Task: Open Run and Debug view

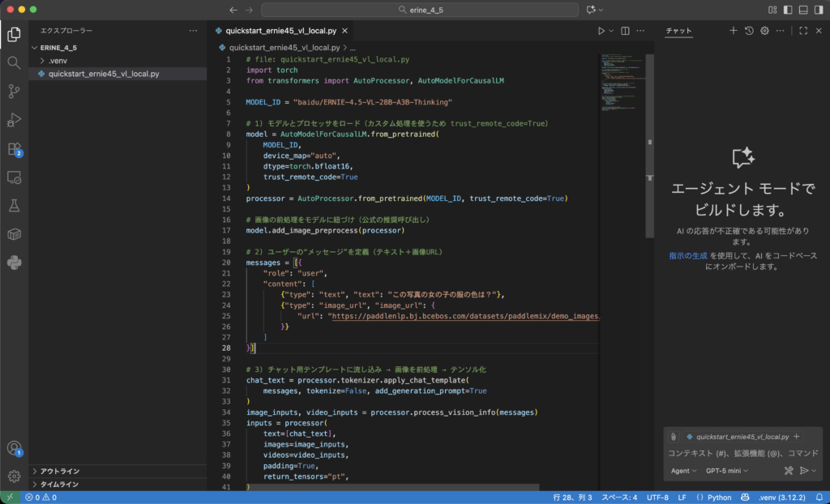Action: pyautogui.click(x=14, y=120)
